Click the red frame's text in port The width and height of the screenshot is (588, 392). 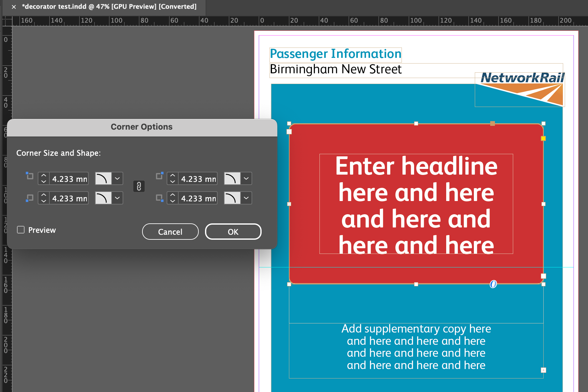(289, 132)
